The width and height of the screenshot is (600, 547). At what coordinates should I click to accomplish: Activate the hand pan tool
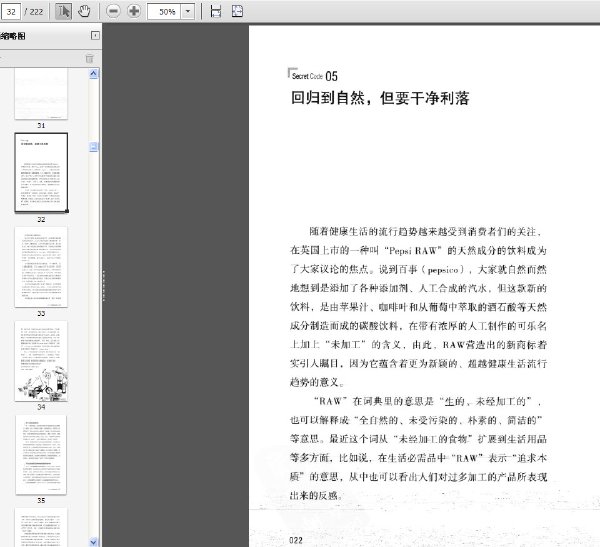[x=84, y=11]
